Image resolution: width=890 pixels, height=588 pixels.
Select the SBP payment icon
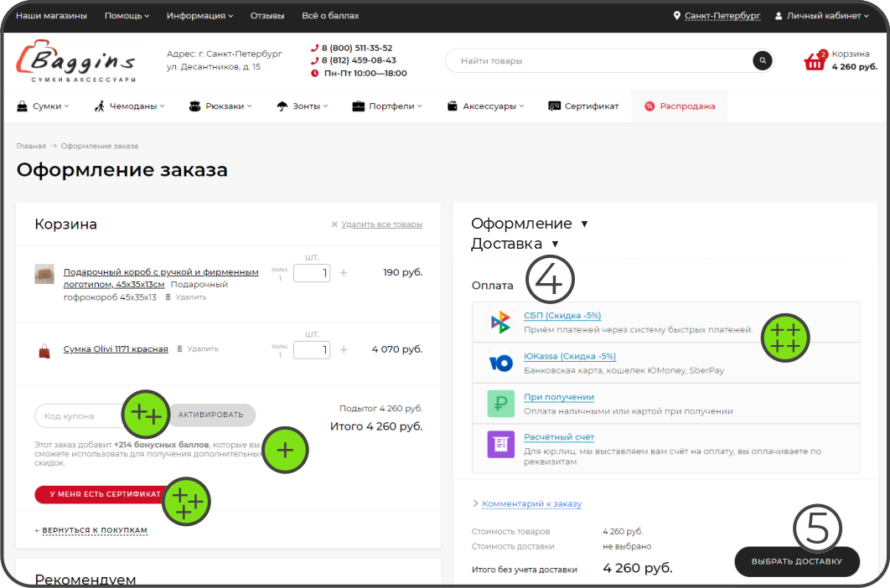coord(500,322)
